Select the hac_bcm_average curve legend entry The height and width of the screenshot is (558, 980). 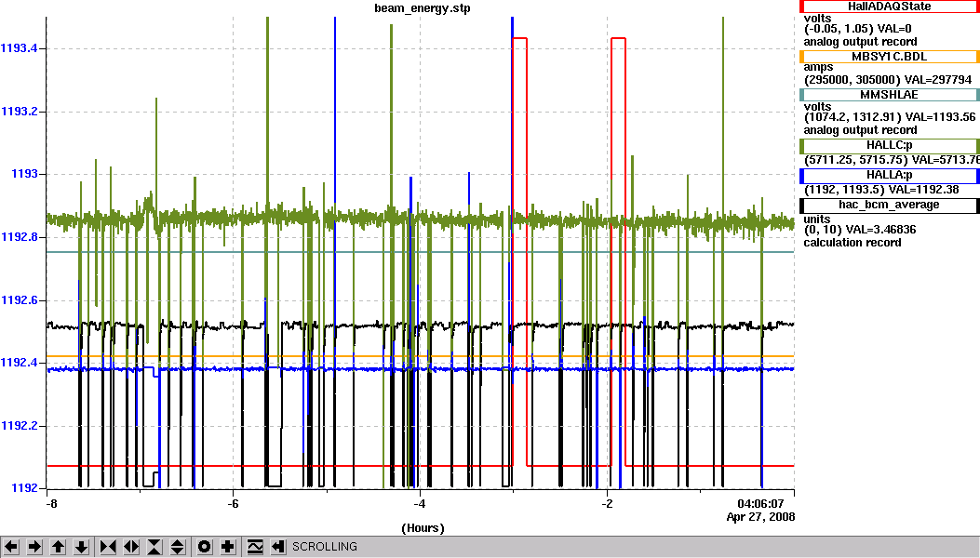(x=889, y=205)
